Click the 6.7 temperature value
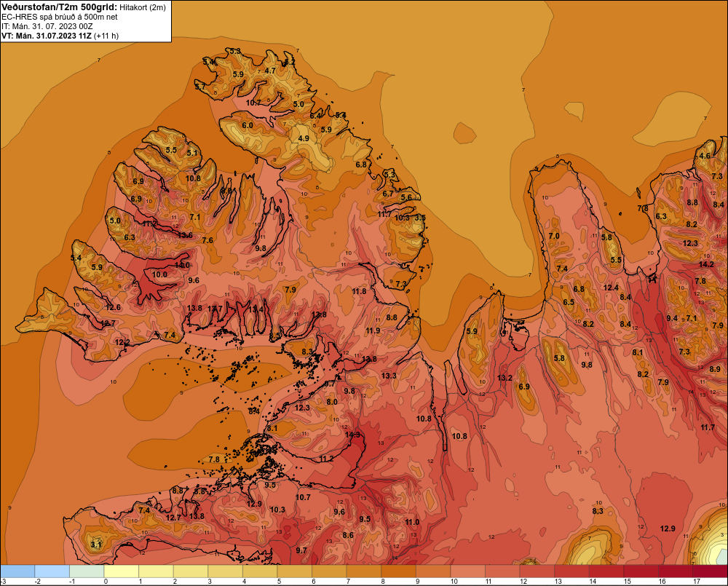This screenshot has height=586, width=728. coord(388,194)
